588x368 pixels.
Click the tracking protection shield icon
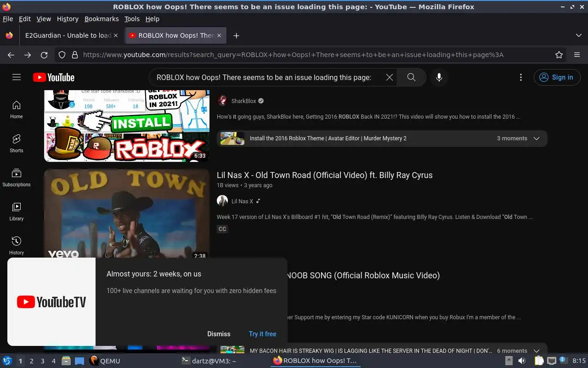[62, 55]
